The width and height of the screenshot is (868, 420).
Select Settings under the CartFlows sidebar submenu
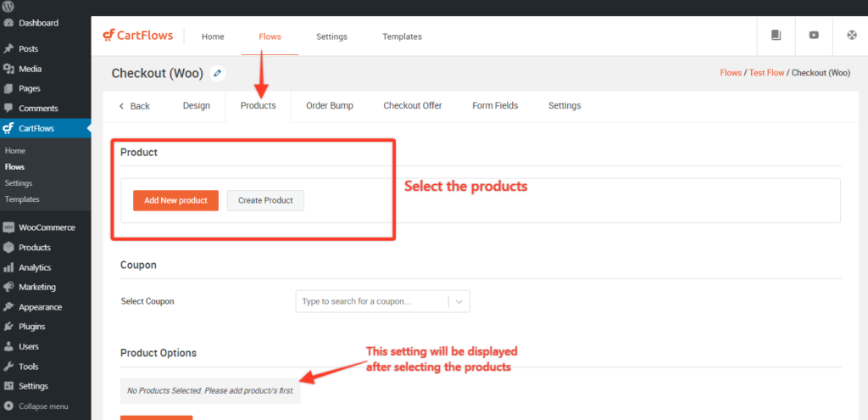tap(19, 183)
